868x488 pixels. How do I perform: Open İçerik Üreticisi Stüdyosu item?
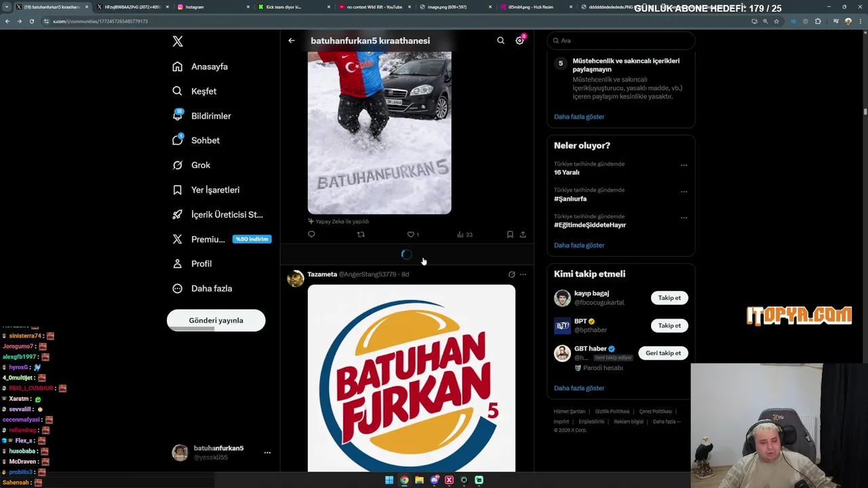pyautogui.click(x=218, y=214)
